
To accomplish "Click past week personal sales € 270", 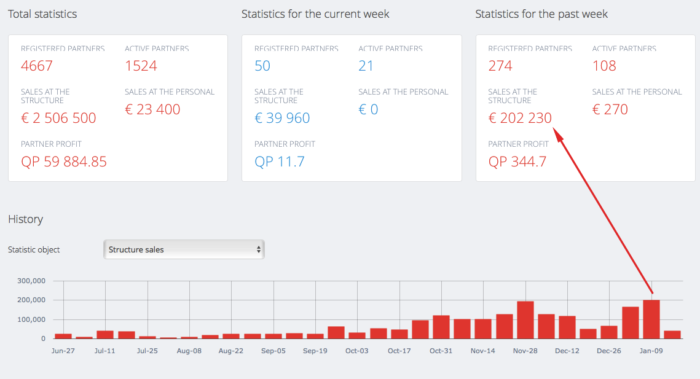I will pyautogui.click(x=610, y=109).
